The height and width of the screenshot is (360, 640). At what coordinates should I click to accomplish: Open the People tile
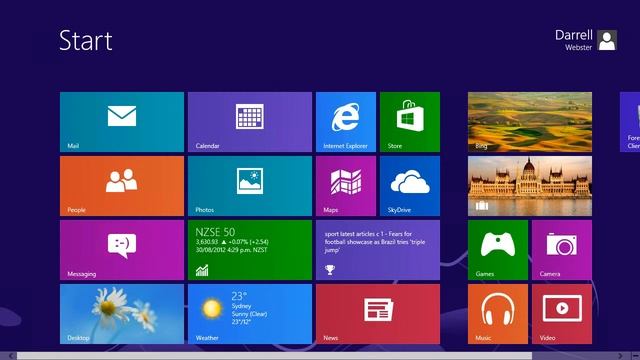(x=122, y=186)
